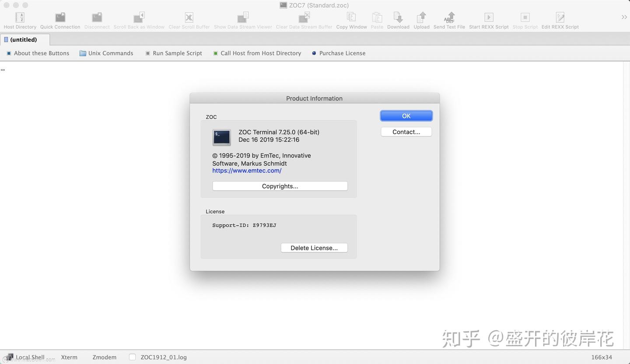Open the Unix Commands macro folder
Image resolution: width=630 pixels, height=364 pixels.
tap(106, 53)
